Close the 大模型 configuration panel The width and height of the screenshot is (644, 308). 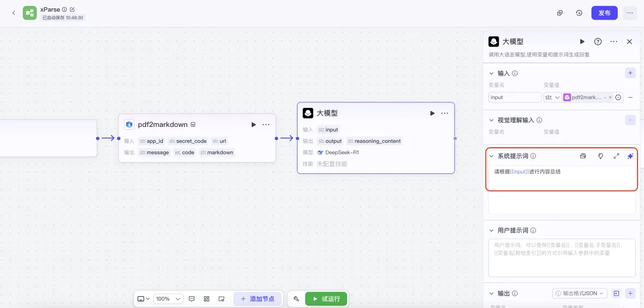629,42
